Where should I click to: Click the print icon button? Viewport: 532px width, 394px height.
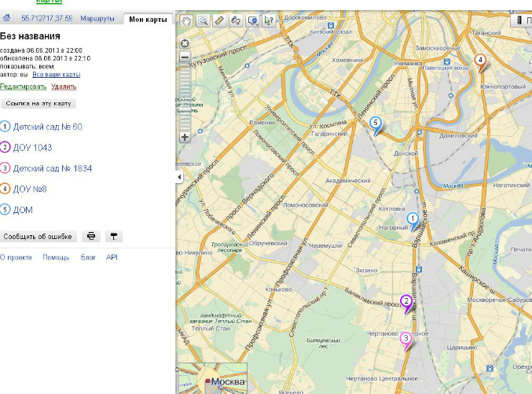[92, 236]
